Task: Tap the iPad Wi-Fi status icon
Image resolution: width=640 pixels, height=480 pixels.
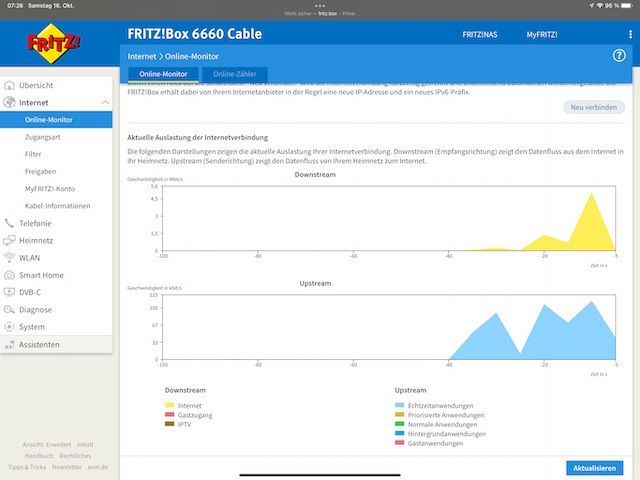Action: click(x=600, y=6)
